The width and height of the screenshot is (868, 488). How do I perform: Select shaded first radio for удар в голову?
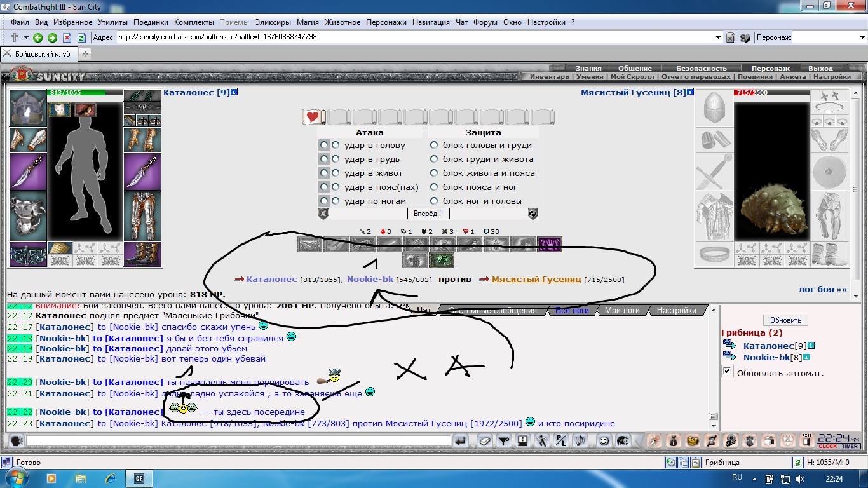click(324, 145)
